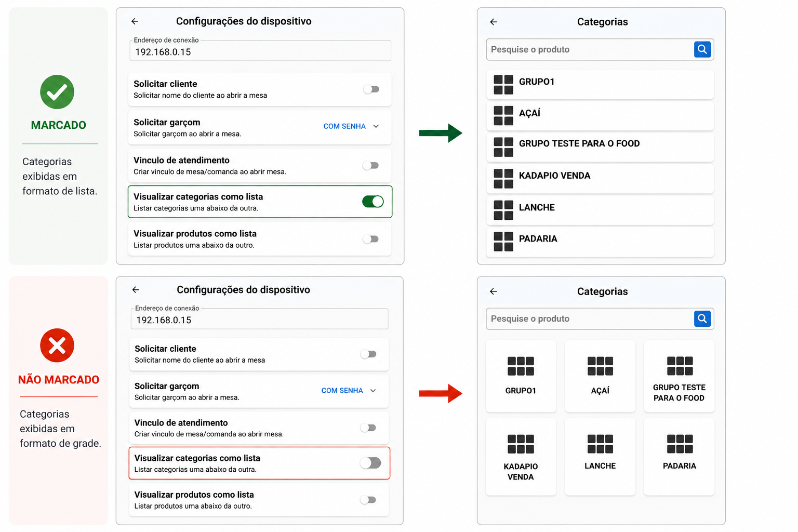The width and height of the screenshot is (798, 532).
Task: Toggle Vinculo de atendimento in top panel
Action: point(370,166)
